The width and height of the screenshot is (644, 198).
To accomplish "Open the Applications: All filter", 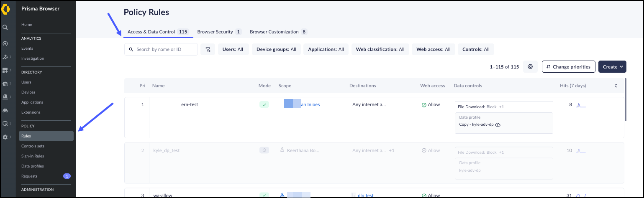I will coord(326,49).
